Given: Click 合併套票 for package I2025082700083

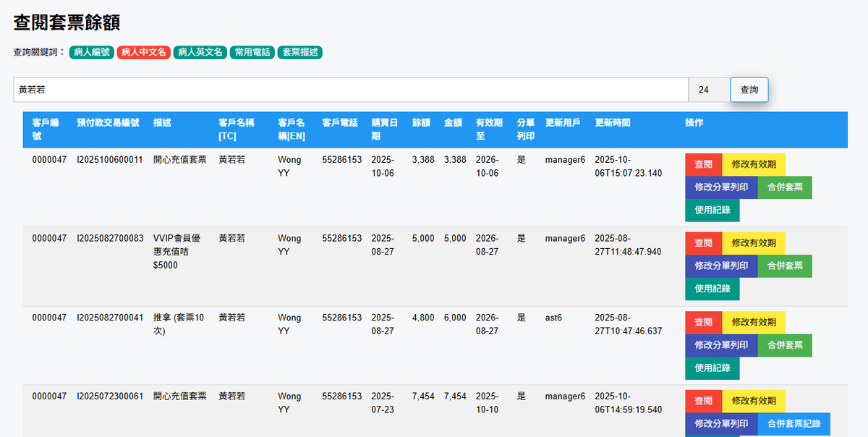Looking at the screenshot, I should coord(785,266).
